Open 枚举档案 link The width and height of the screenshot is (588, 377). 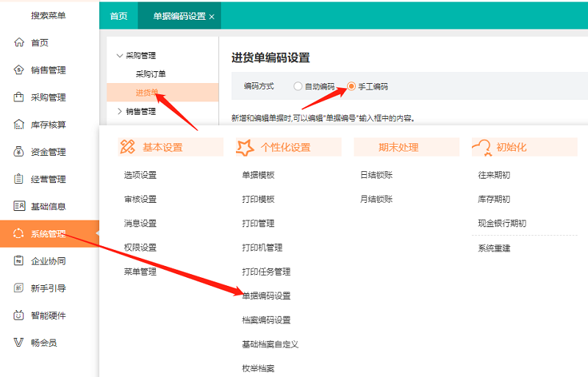tap(259, 368)
